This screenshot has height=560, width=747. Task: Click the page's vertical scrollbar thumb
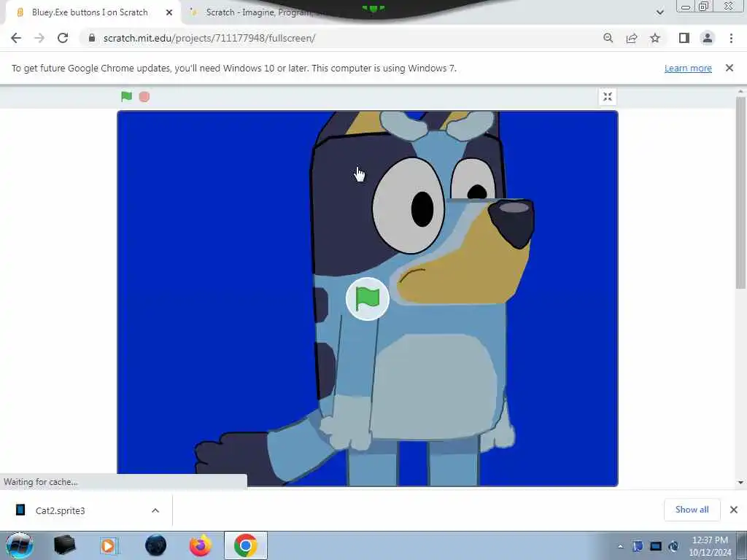[740, 192]
